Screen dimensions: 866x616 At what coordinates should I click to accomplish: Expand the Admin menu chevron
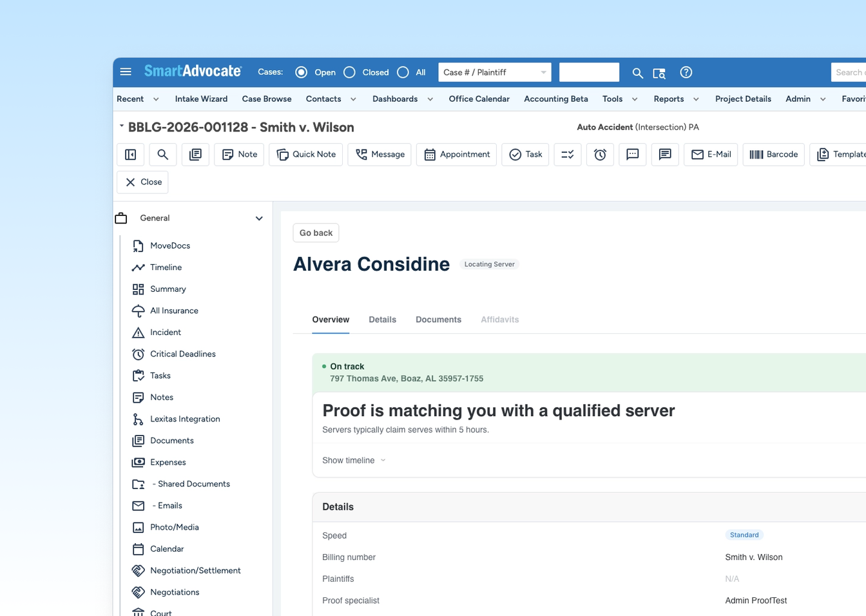pyautogui.click(x=823, y=99)
